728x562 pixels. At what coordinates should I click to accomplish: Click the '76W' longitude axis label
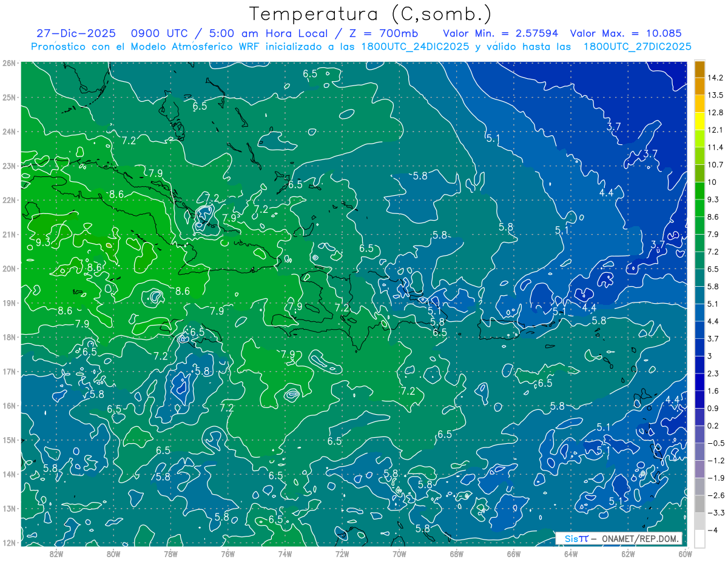click(x=227, y=553)
